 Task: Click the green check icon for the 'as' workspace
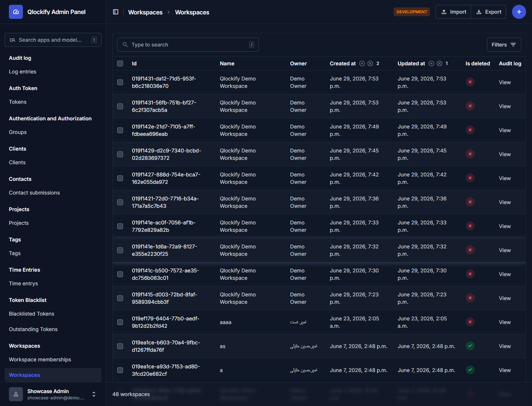470,346
